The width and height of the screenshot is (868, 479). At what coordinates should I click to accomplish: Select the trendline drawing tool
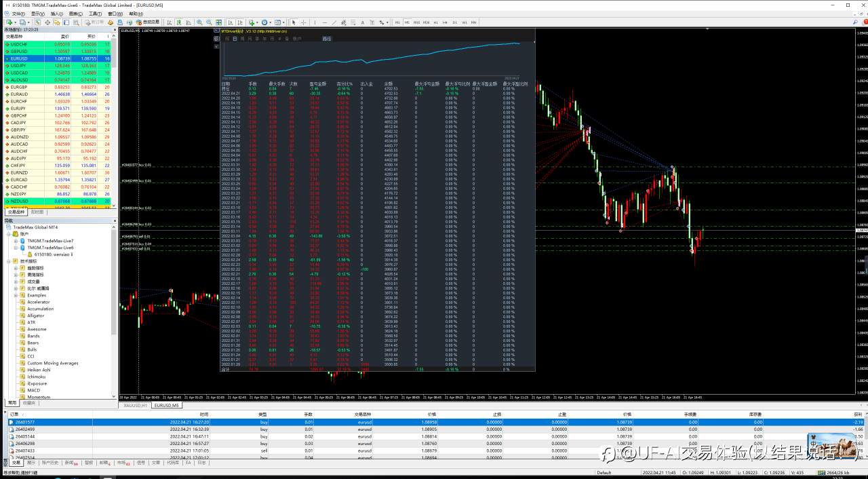(x=334, y=22)
